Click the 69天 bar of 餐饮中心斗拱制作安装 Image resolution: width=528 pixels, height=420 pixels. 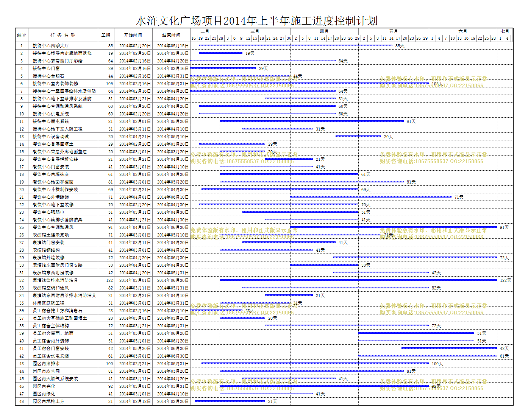coord(280,189)
